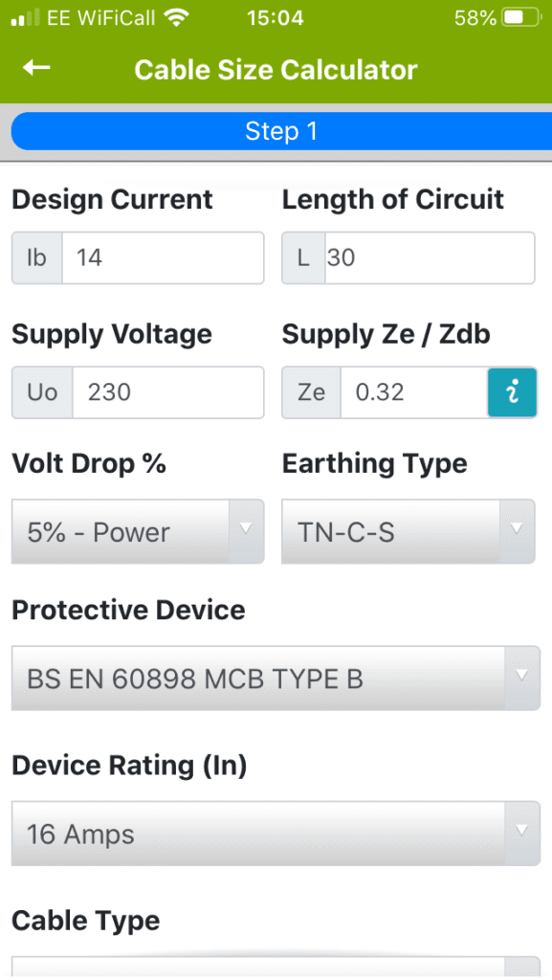Open the Device Rating dropdown showing 16 Amps
The image size is (552, 980).
point(276,834)
